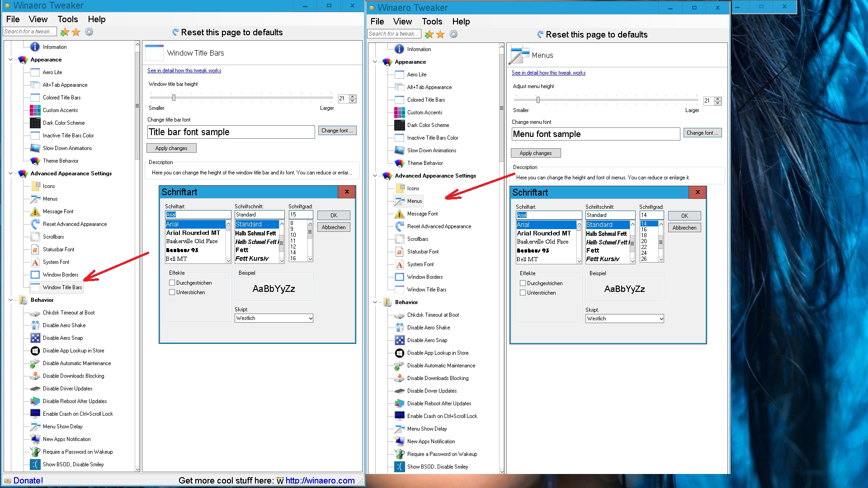Click the Message Font warning icon in left tree

coord(35,211)
